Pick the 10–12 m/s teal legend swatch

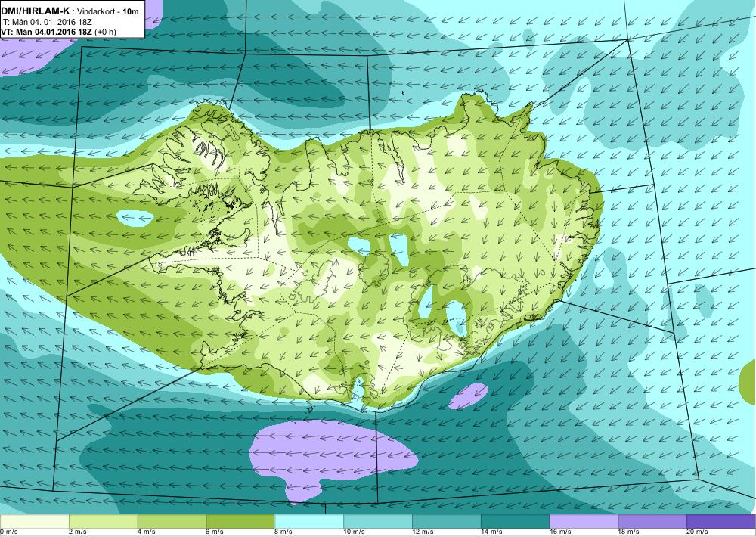point(377,522)
